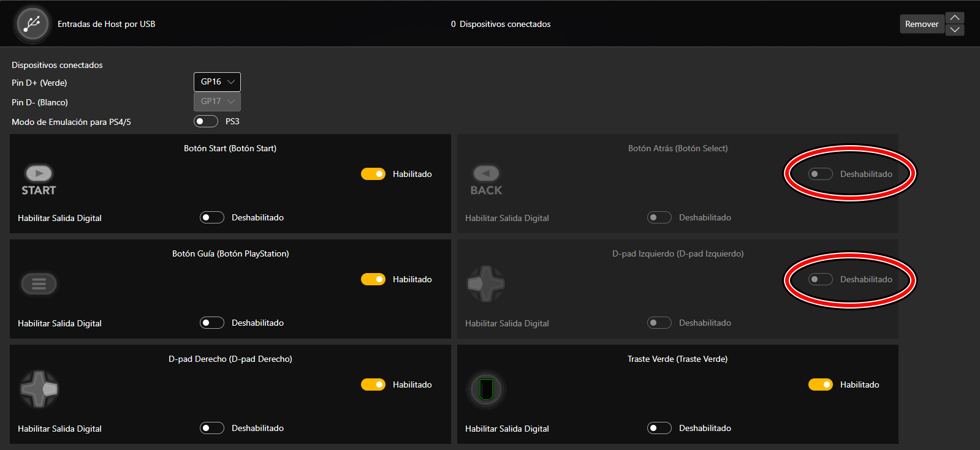Disable the Botón Guía Habilitado toggle
This screenshot has width=980, height=450.
pos(373,279)
